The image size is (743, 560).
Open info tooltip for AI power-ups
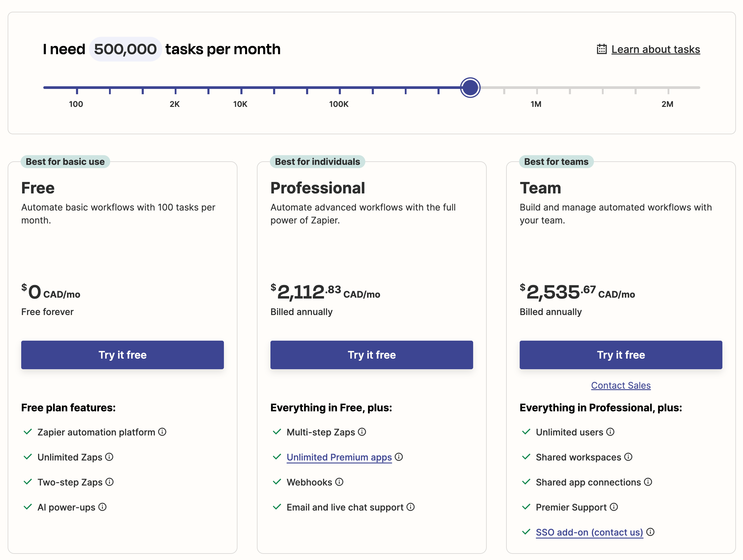(x=103, y=507)
